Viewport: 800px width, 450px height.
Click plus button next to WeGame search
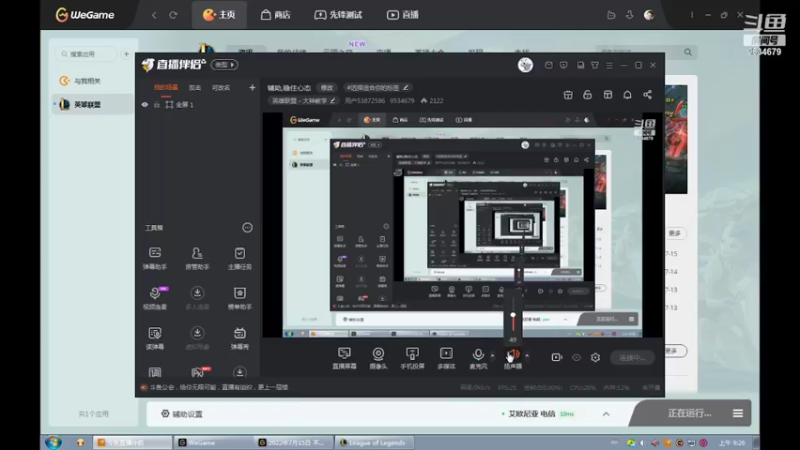pyautogui.click(x=126, y=54)
